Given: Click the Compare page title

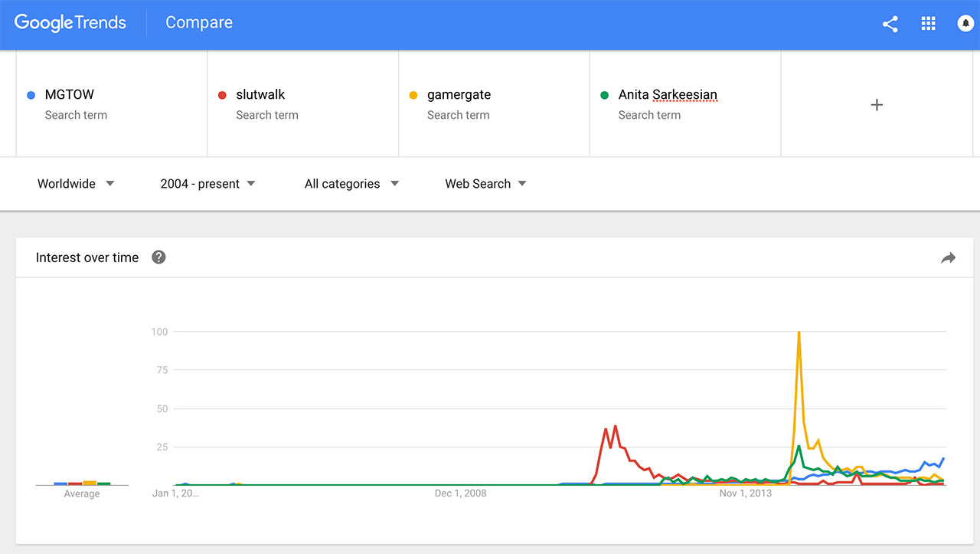Looking at the screenshot, I should pos(199,23).
